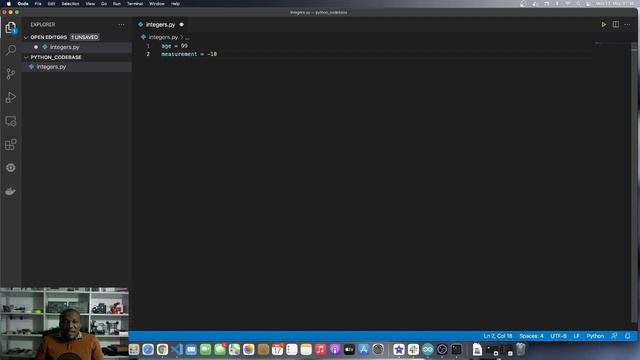Click the notifications bell in status bar

pos(627,336)
